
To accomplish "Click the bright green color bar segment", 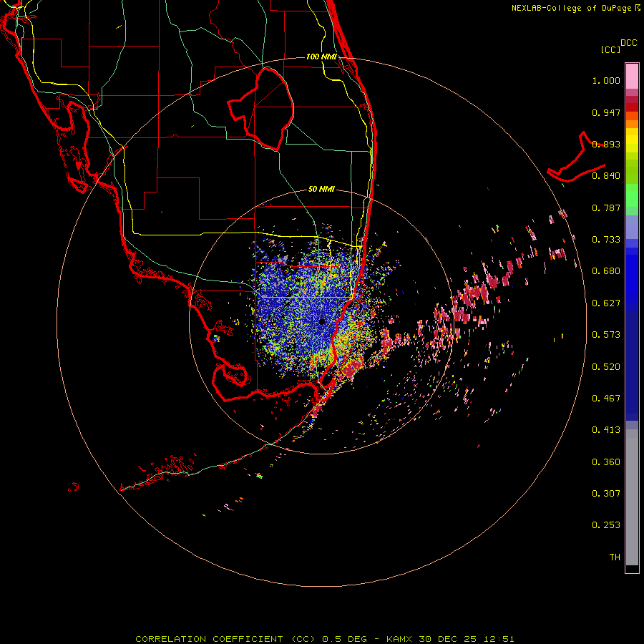I will click(632, 195).
